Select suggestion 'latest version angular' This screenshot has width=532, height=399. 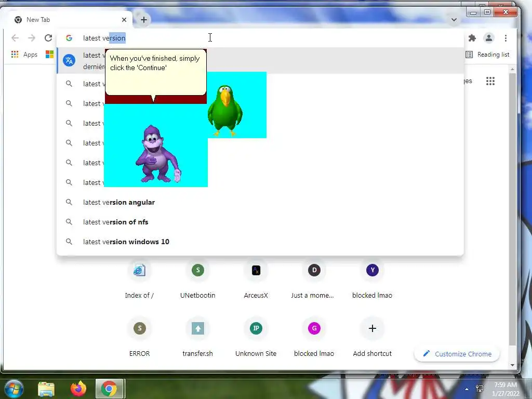260,202
